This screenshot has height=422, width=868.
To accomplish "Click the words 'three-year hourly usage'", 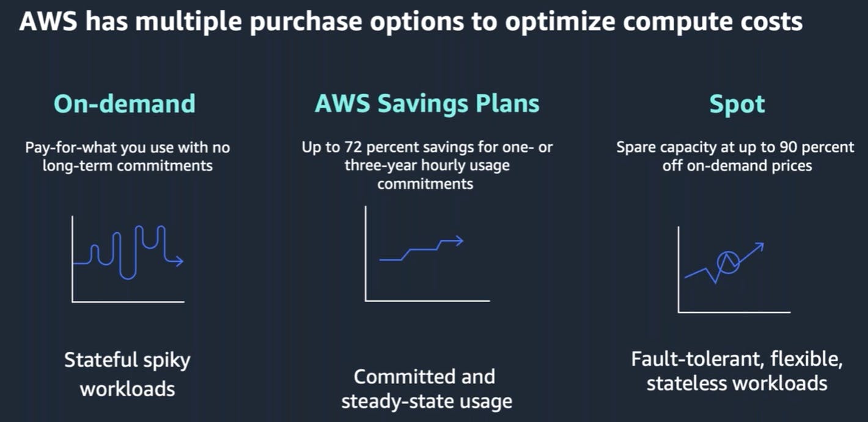I will (427, 166).
